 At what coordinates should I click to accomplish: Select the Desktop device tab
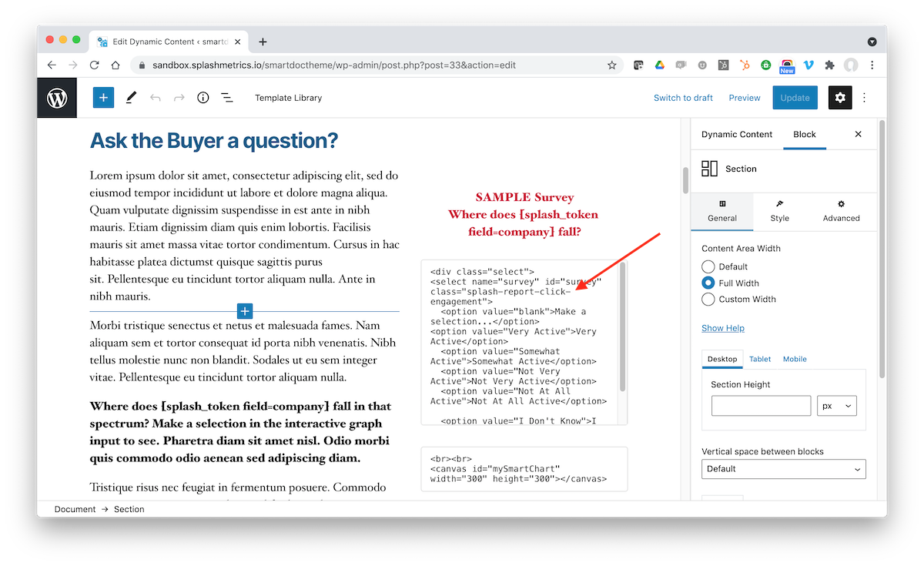point(722,359)
